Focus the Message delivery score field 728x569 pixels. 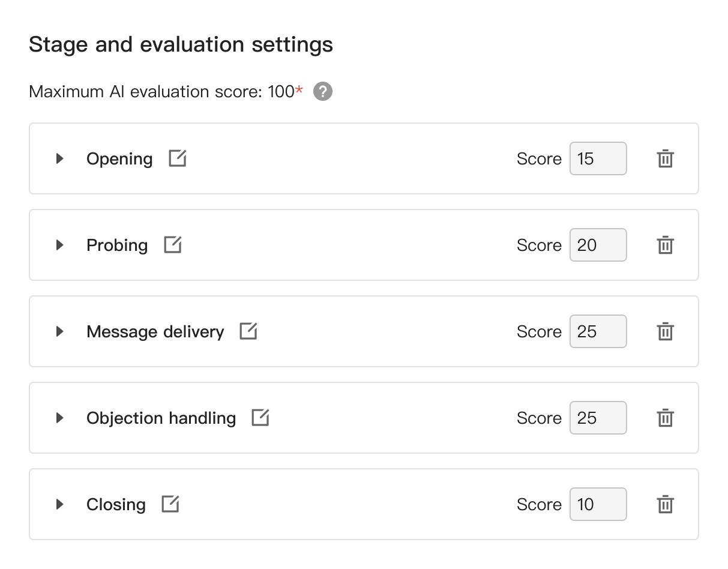(598, 331)
